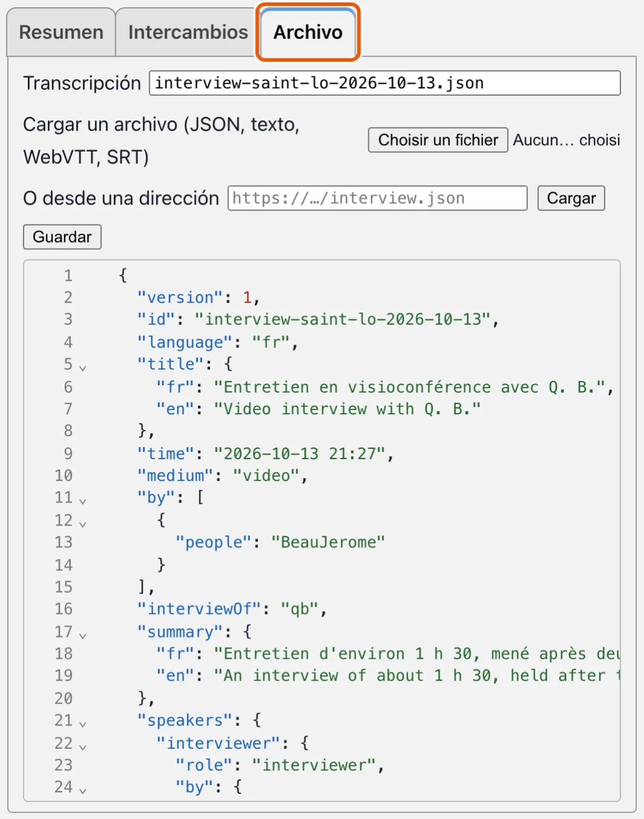The width and height of the screenshot is (644, 819).
Task: Click the Guardar button
Action: [62, 237]
